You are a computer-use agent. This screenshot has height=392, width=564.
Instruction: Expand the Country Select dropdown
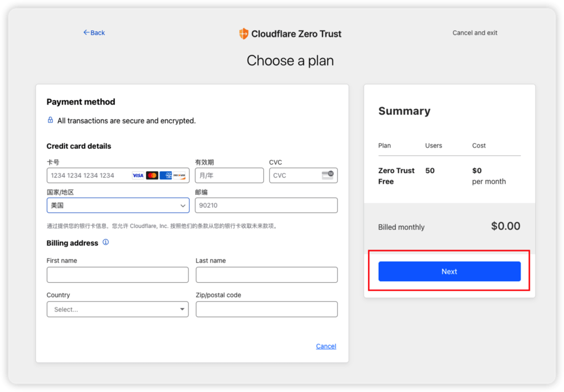117,309
